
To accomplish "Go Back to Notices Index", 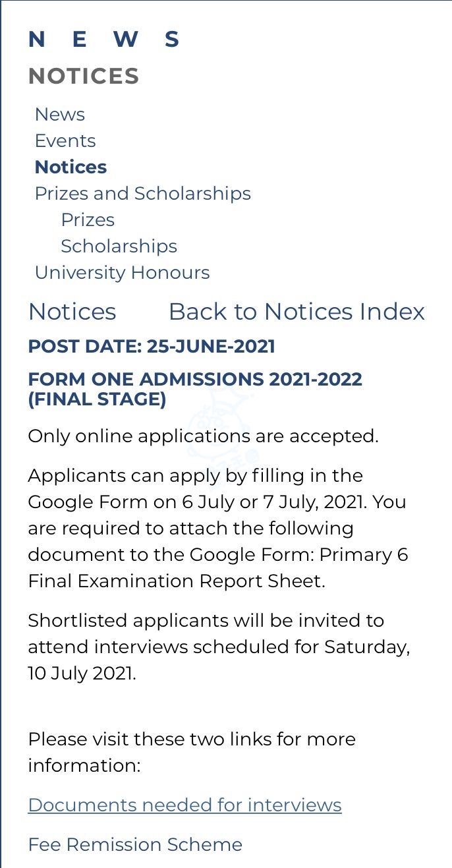I will click(x=297, y=312).
